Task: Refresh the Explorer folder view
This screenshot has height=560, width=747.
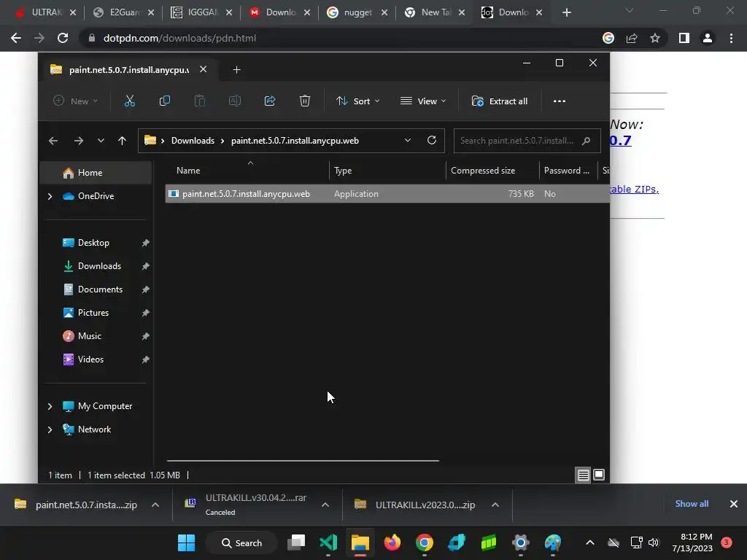Action: (x=432, y=141)
